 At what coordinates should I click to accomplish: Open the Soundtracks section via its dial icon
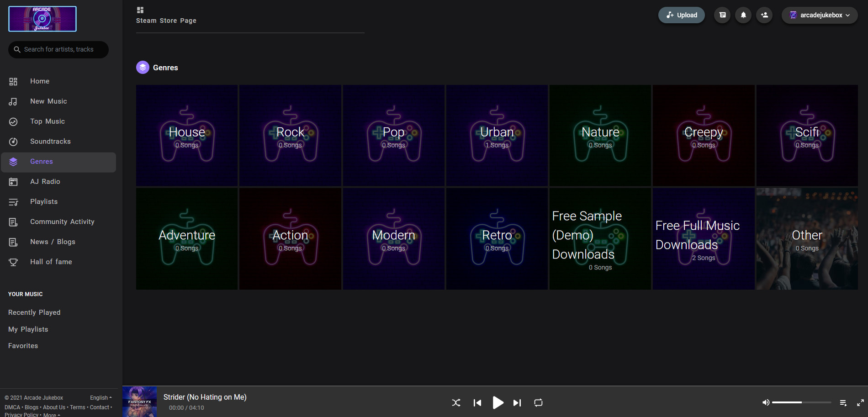point(13,141)
